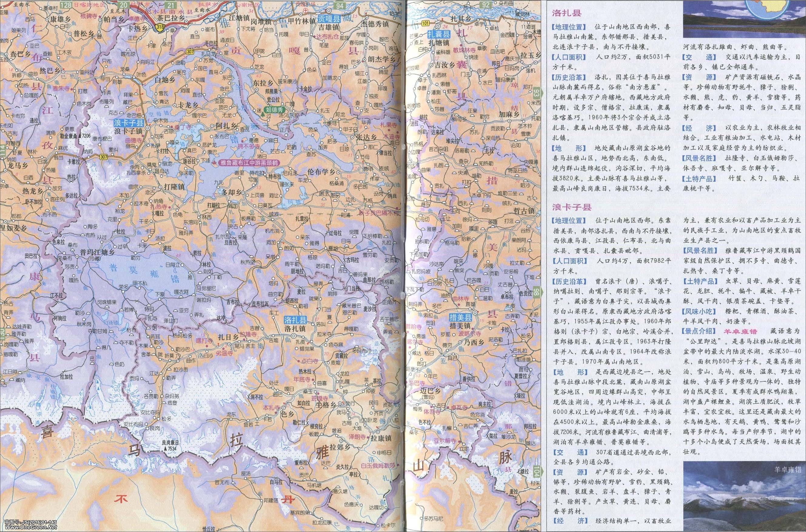Click the 勒金康桑 7206 peak triangle marker
The height and width of the screenshot is (532, 806).
80,136
